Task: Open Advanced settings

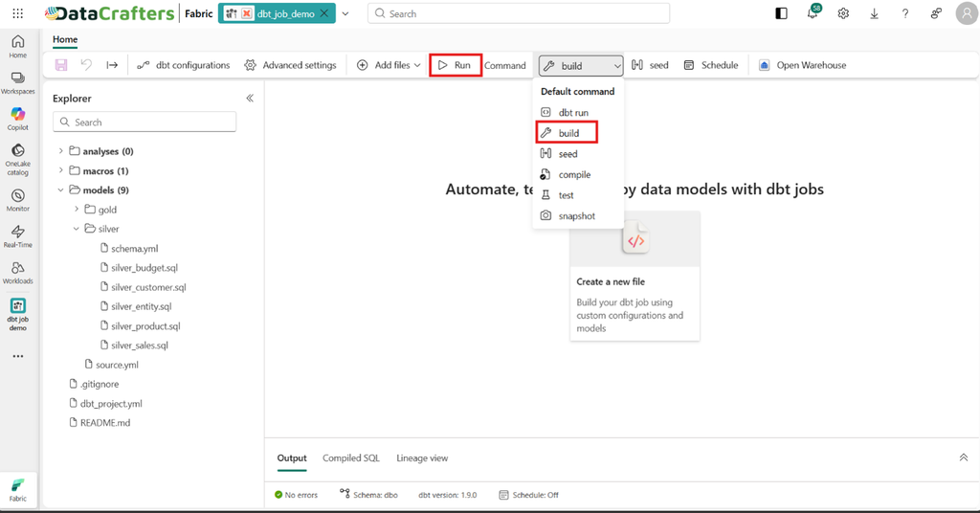Action: 291,65
